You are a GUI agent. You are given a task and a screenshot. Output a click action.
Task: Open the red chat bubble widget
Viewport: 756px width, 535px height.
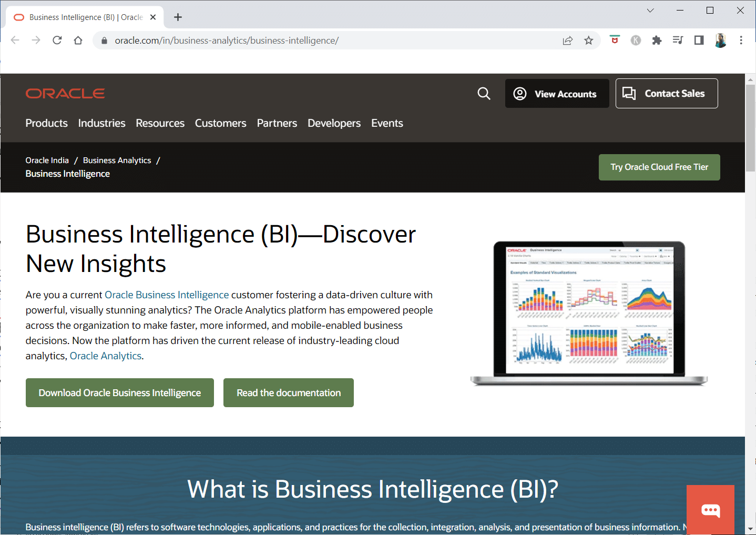click(710, 510)
